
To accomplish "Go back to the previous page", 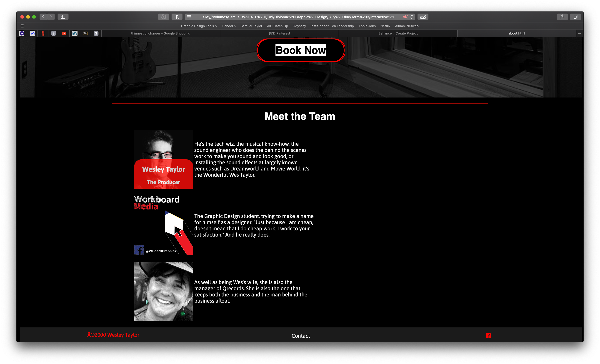I will (43, 17).
